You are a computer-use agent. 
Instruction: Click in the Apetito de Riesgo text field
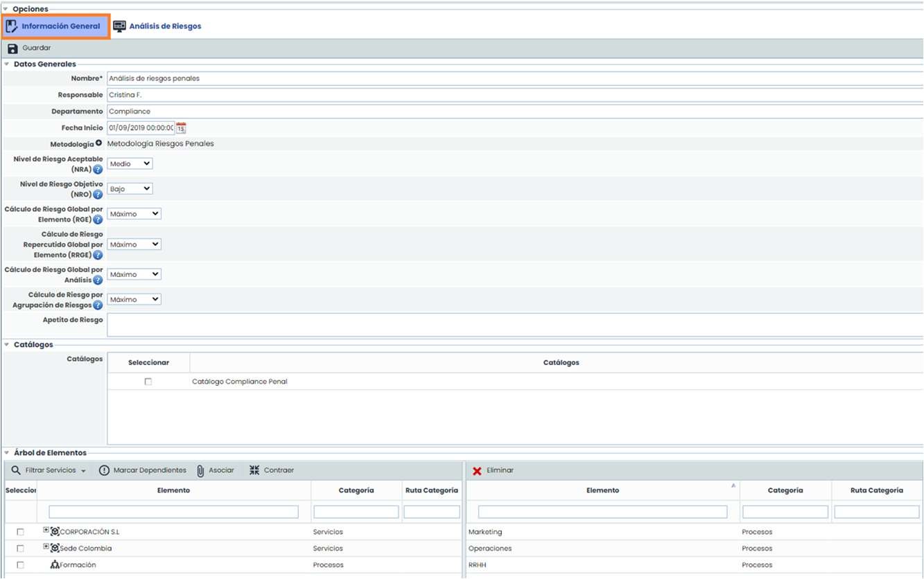pyautogui.click(x=513, y=326)
